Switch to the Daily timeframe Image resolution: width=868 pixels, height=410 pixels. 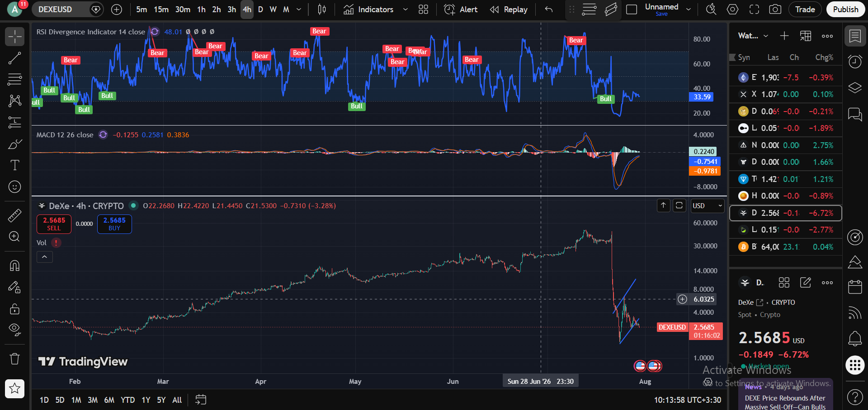(260, 9)
